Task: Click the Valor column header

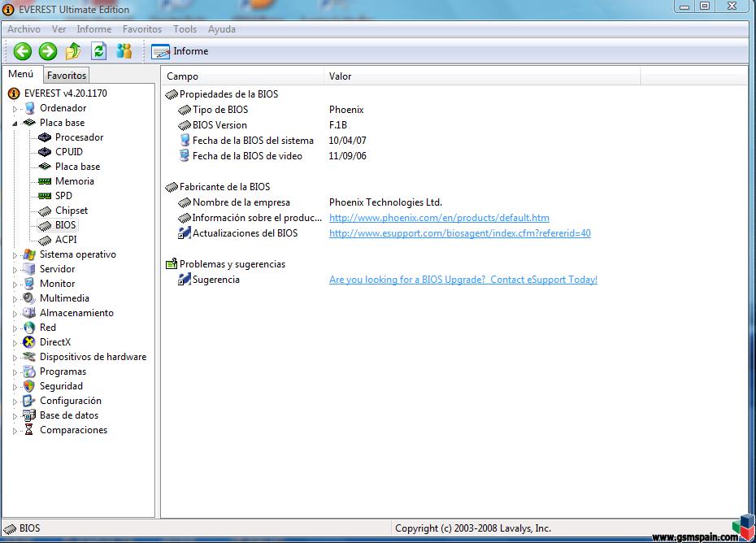Action: point(482,76)
